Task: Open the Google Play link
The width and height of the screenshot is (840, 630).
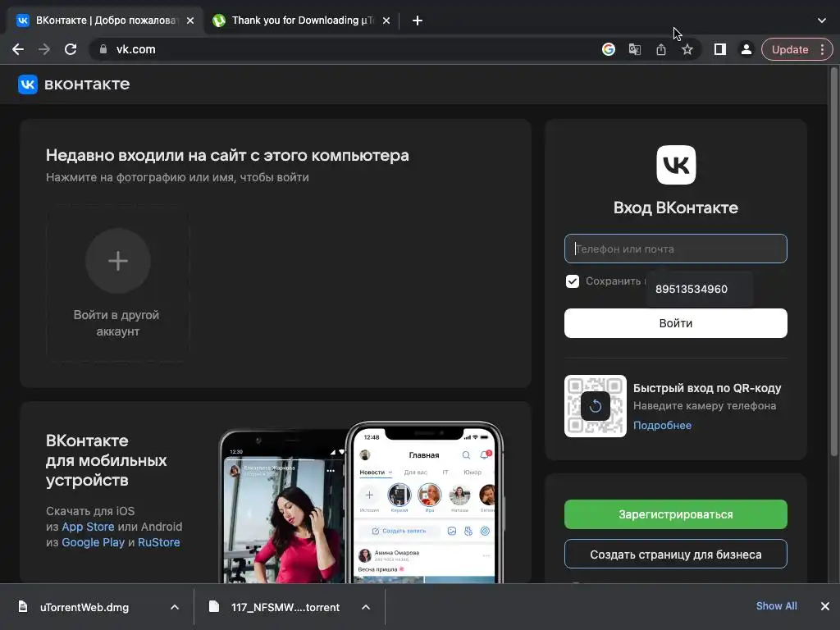Action: [94, 542]
